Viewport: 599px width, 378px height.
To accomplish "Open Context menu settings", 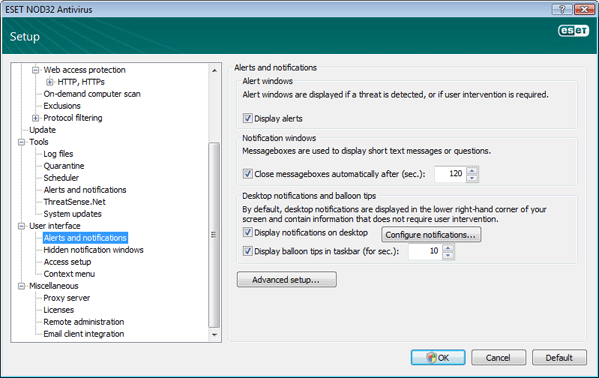I will point(69,274).
